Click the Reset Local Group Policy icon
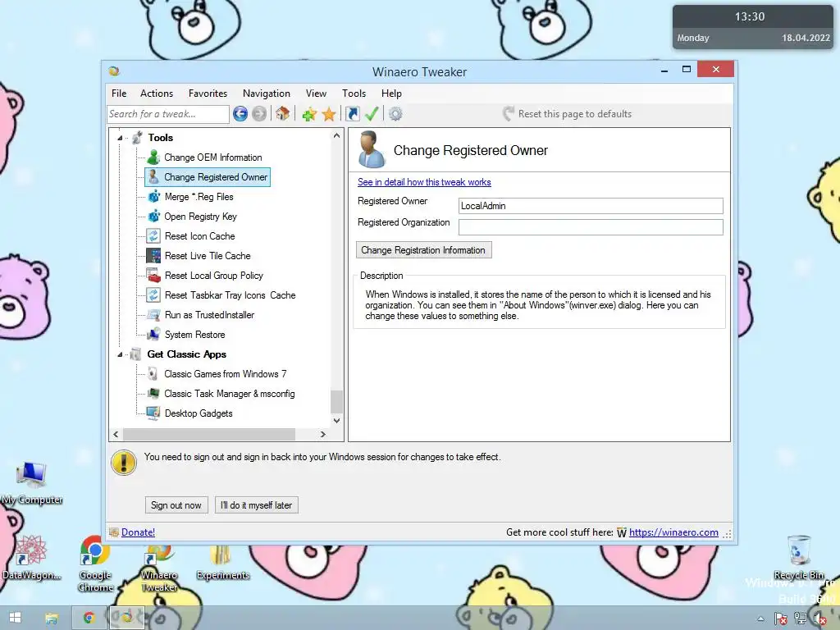 153,276
